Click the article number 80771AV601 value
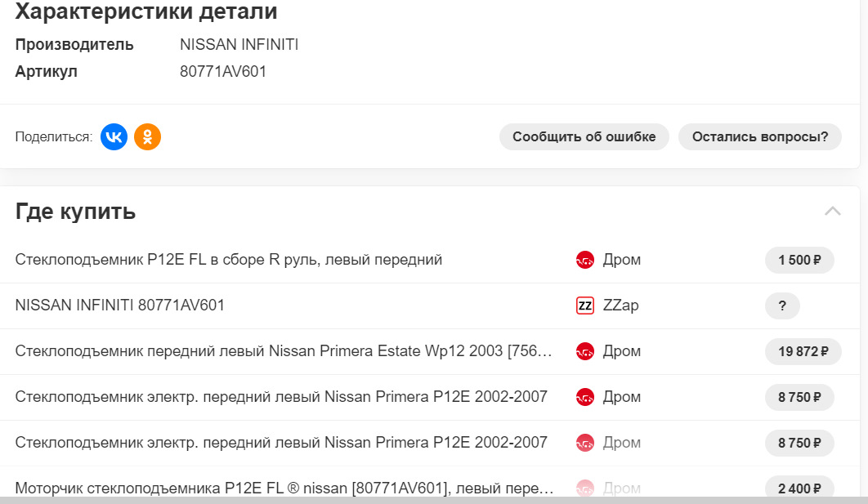Image resolution: width=868 pixels, height=504 pixels. tap(223, 72)
